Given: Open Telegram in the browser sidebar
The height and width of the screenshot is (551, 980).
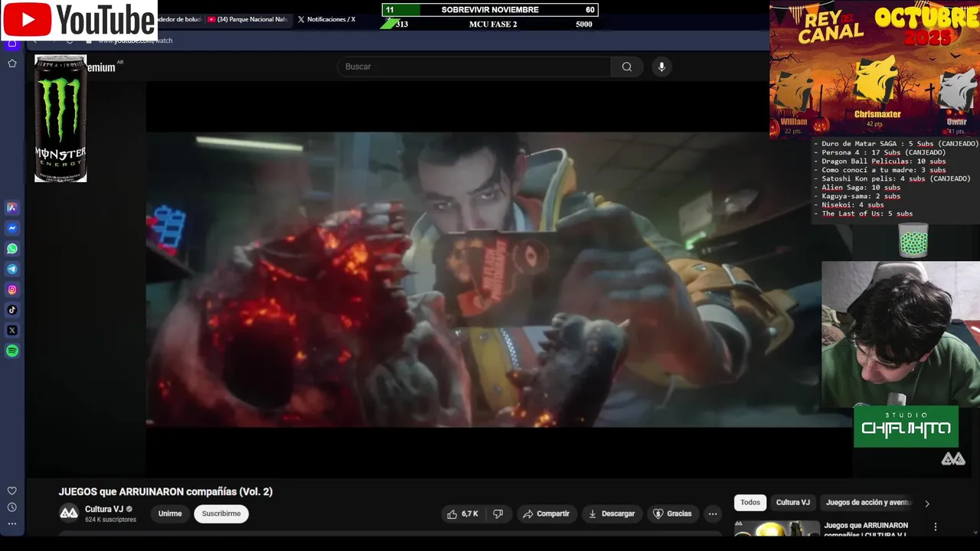Looking at the screenshot, I should coord(12,269).
